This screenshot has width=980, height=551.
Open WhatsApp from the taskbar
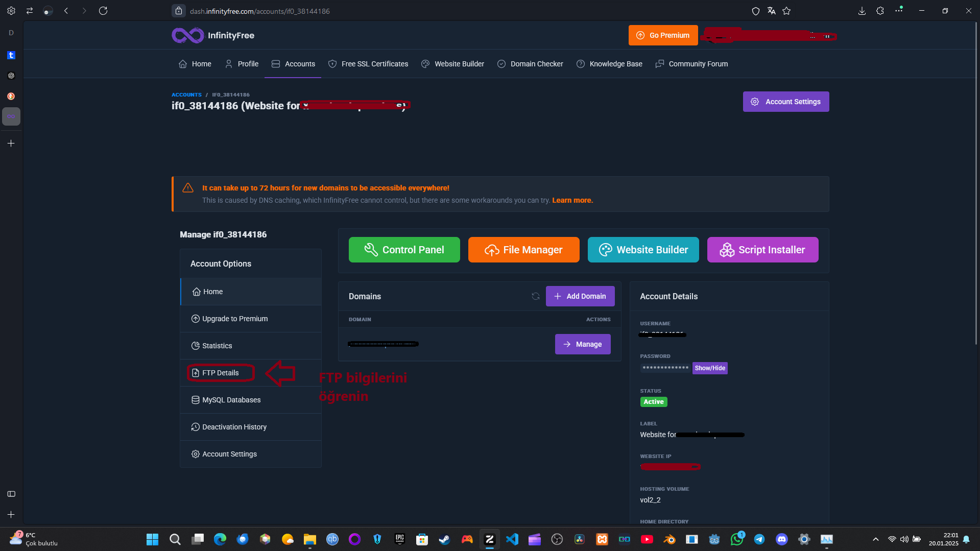[x=737, y=539]
